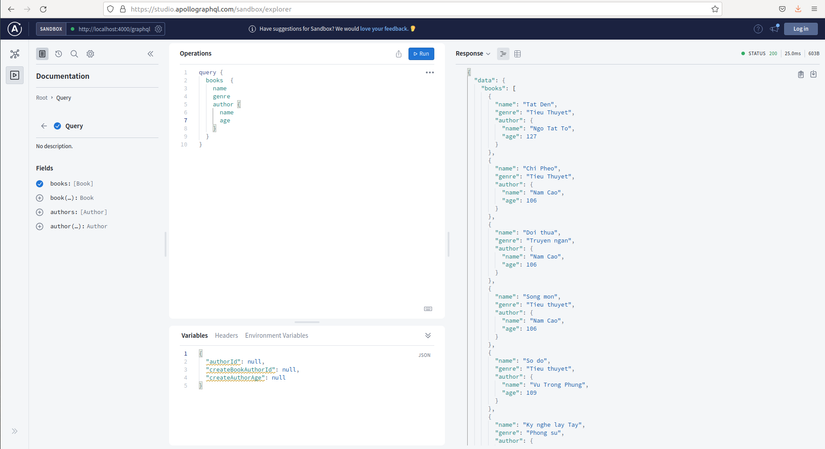Viewport: 825px width, 449px height.
Task: Show the operation history clock icon
Action: tap(58, 54)
